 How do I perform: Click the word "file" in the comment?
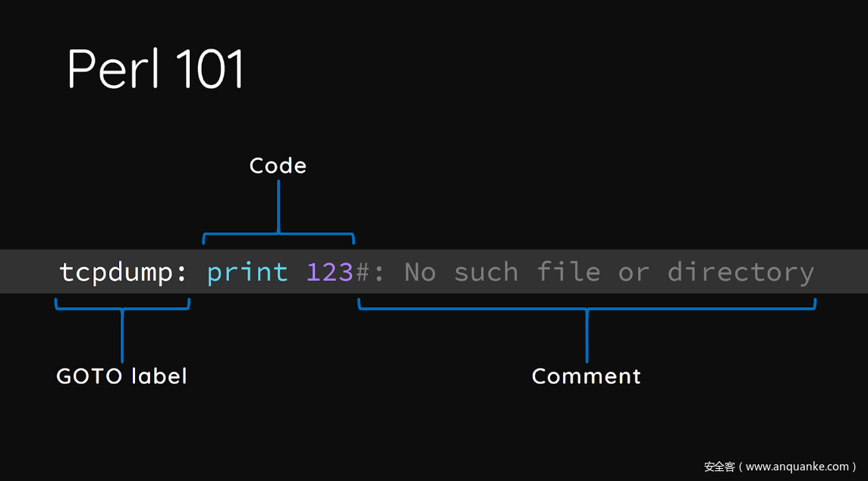pos(568,272)
